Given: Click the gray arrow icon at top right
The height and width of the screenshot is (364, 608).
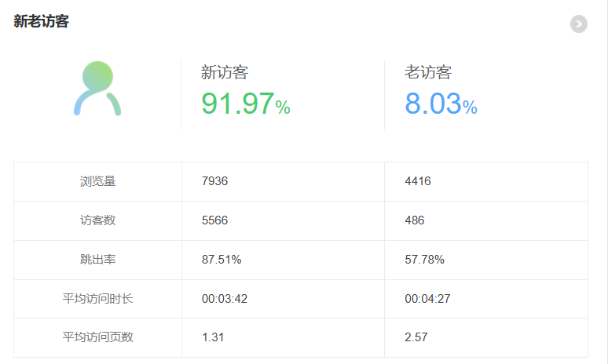Looking at the screenshot, I should pos(579,24).
